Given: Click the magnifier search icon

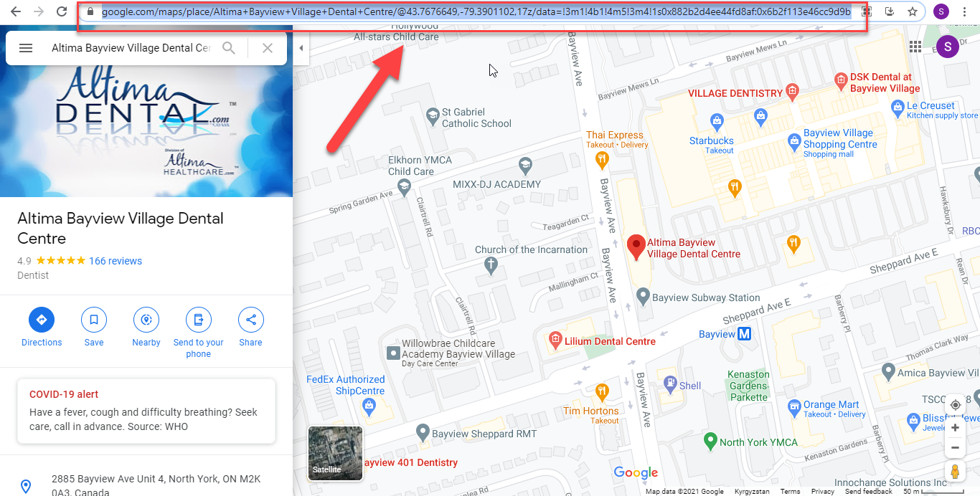Looking at the screenshot, I should 229,48.
